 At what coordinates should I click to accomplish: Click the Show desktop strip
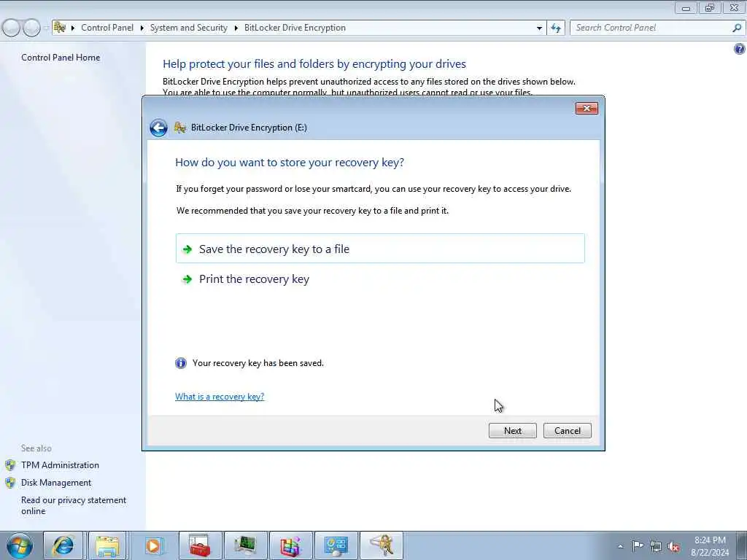[742, 545]
